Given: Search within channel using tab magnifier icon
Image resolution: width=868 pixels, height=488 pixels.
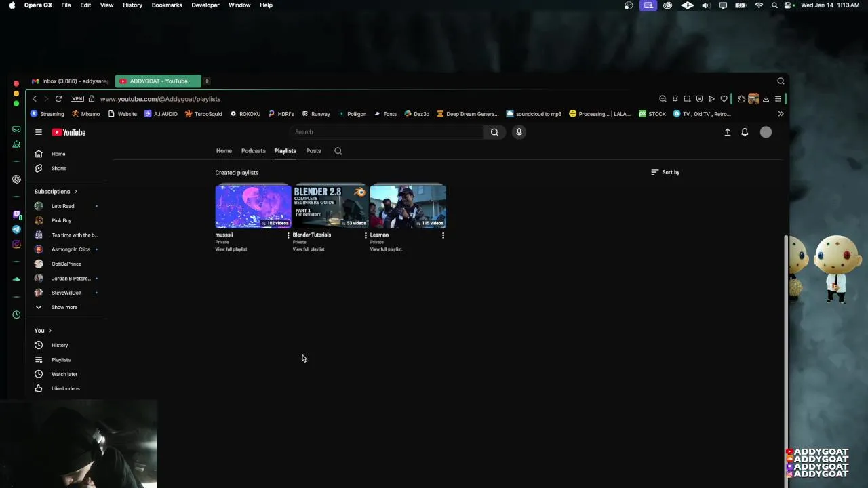Looking at the screenshot, I should 338,151.
